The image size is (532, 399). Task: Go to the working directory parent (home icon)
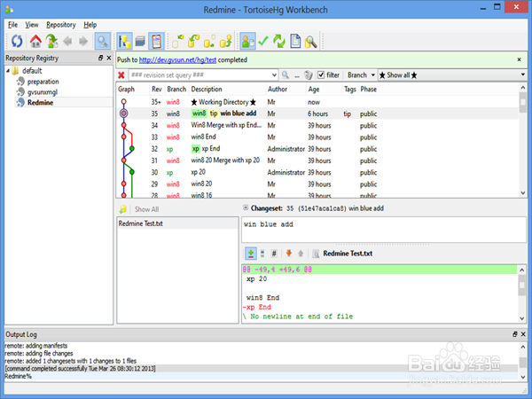[35, 41]
